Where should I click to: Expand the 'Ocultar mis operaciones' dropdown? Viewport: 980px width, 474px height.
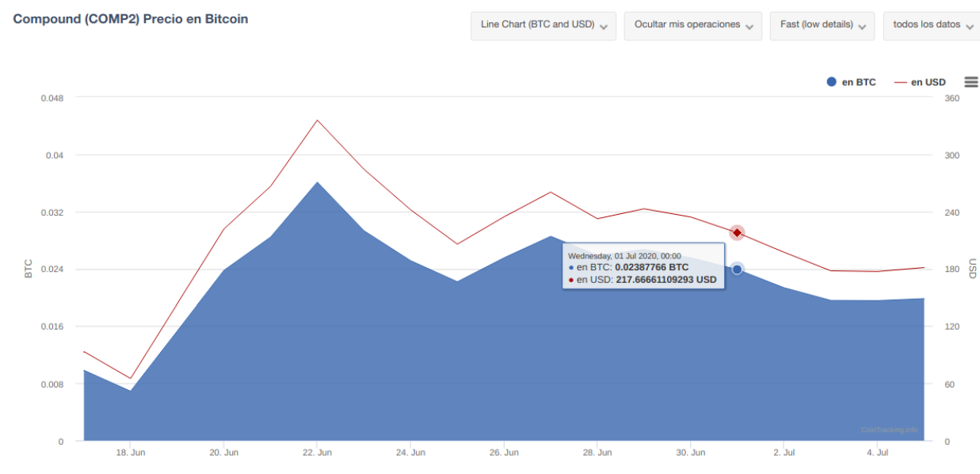(x=692, y=25)
